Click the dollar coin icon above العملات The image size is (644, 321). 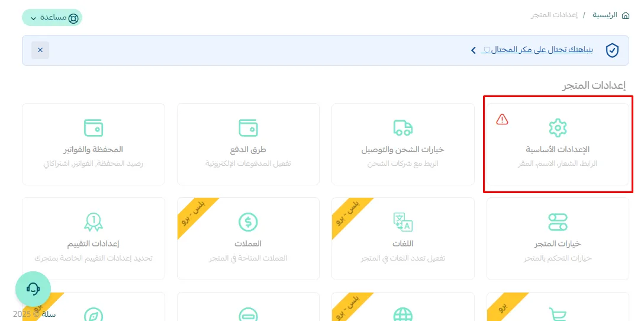click(x=248, y=222)
